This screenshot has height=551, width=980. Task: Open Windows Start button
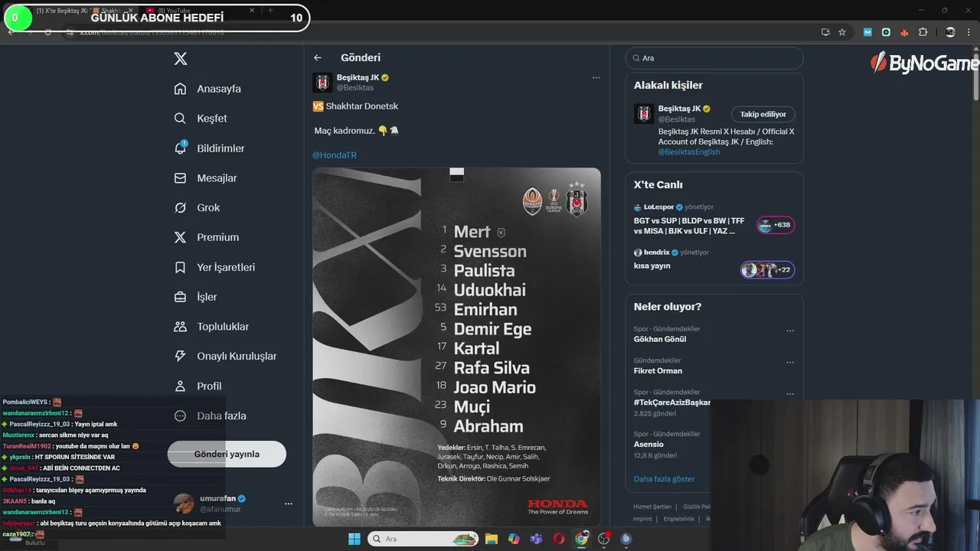pos(354,539)
